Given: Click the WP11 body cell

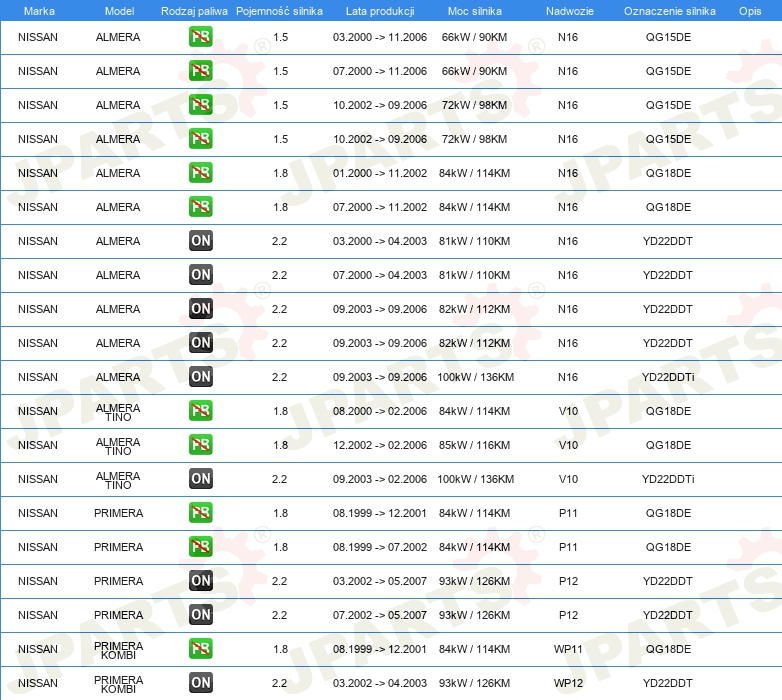Looking at the screenshot, I should point(568,649).
